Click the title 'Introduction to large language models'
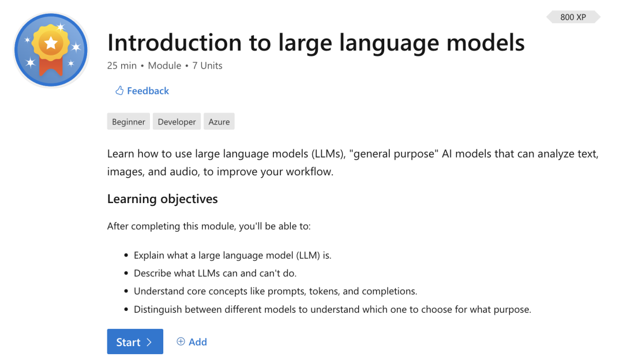The height and width of the screenshot is (364, 623). [x=316, y=43]
